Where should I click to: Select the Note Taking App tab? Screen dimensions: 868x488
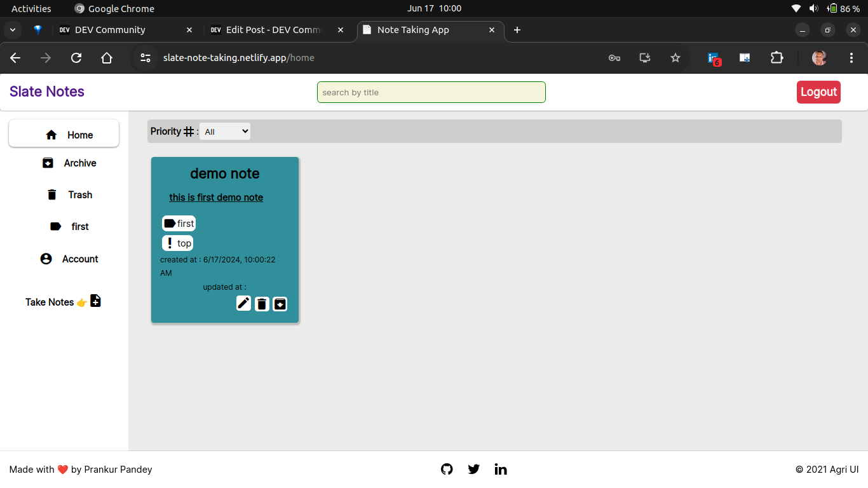point(431,30)
